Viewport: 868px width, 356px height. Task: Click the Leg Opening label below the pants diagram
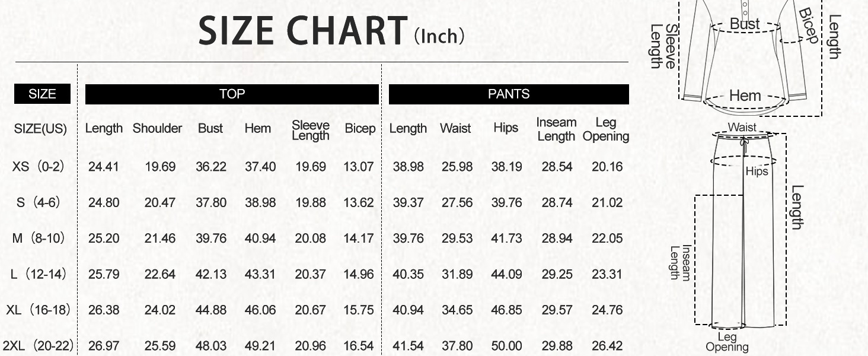click(x=727, y=342)
